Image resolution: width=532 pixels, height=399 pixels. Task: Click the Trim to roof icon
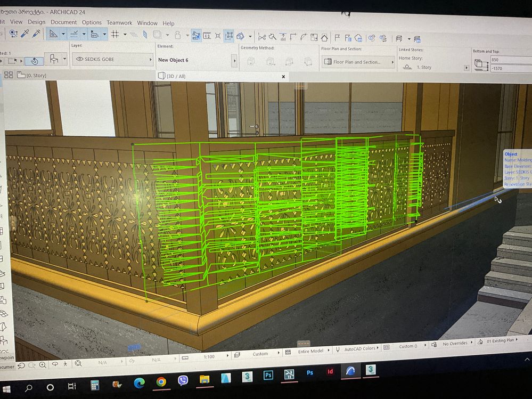[x=283, y=37]
